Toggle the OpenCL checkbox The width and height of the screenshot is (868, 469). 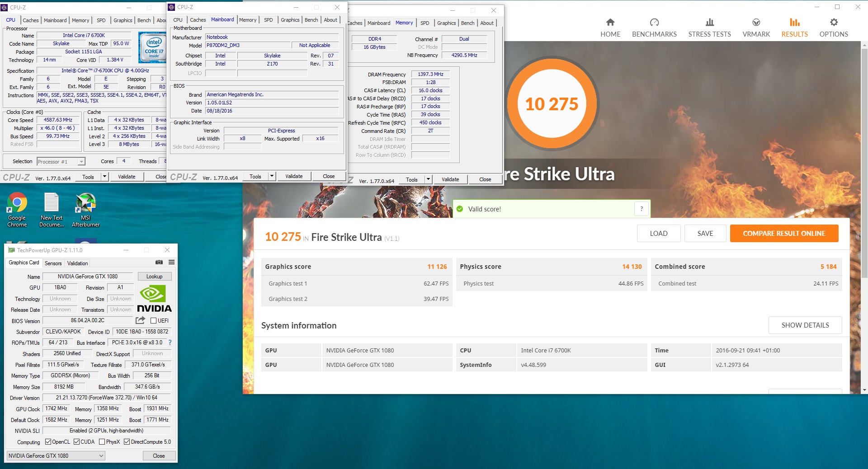pos(48,442)
